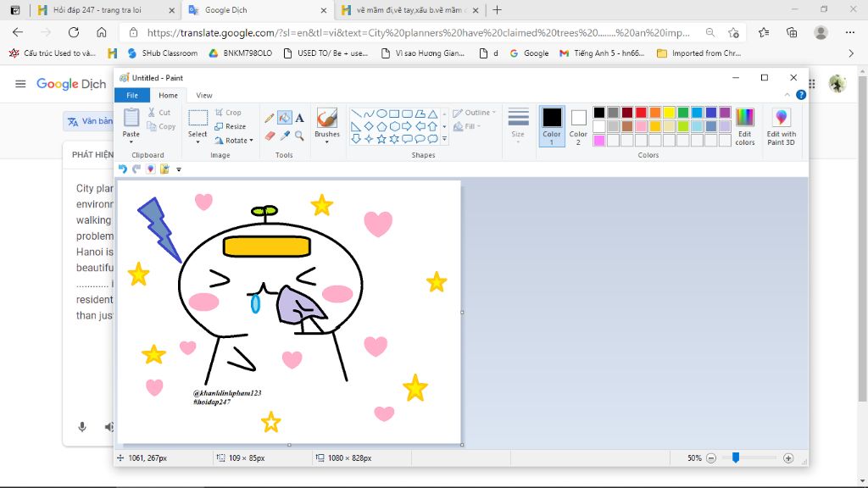868x488 pixels.
Task: Choose the Magnifier tool in Paint
Action: point(299,136)
